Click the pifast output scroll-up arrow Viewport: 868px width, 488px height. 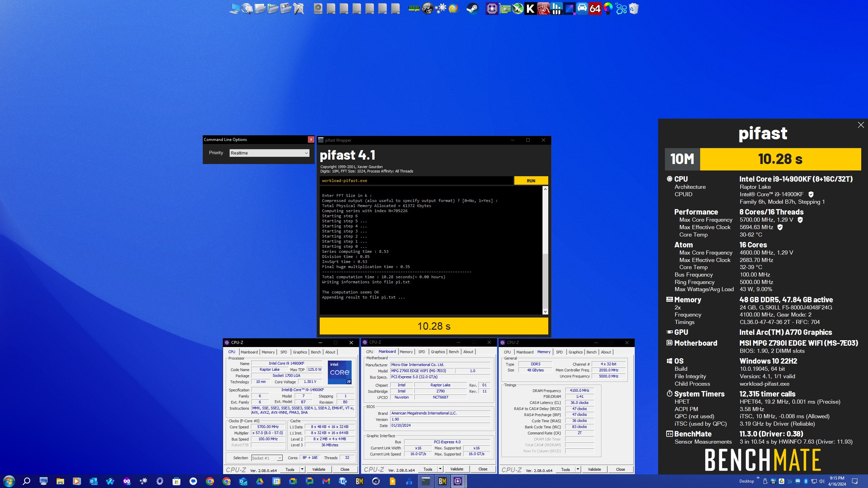(x=545, y=189)
